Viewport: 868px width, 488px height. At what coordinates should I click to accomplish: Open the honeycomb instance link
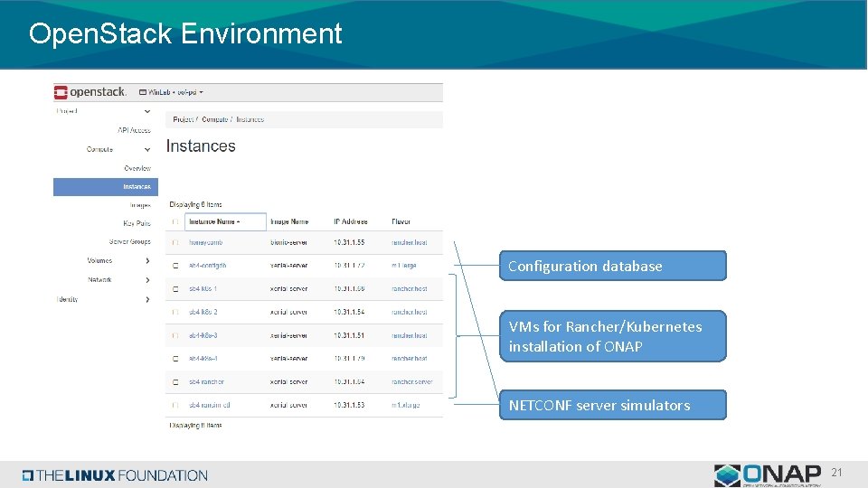click(205, 242)
